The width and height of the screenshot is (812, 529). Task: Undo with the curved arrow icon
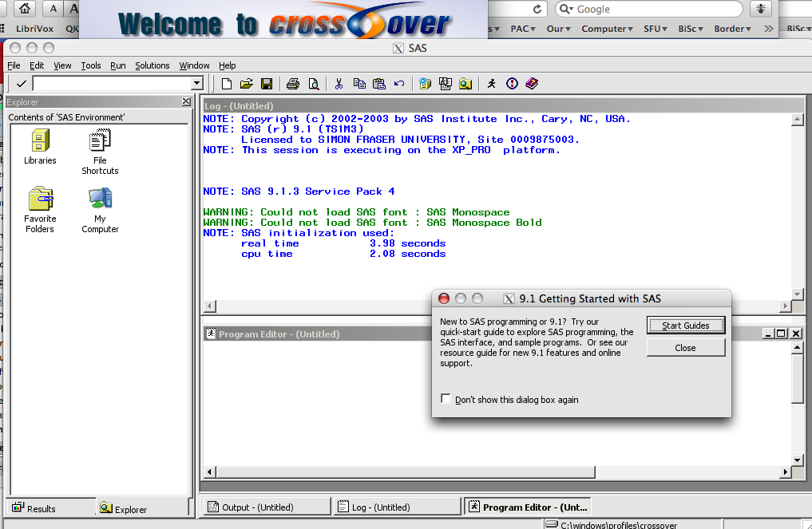(x=398, y=83)
